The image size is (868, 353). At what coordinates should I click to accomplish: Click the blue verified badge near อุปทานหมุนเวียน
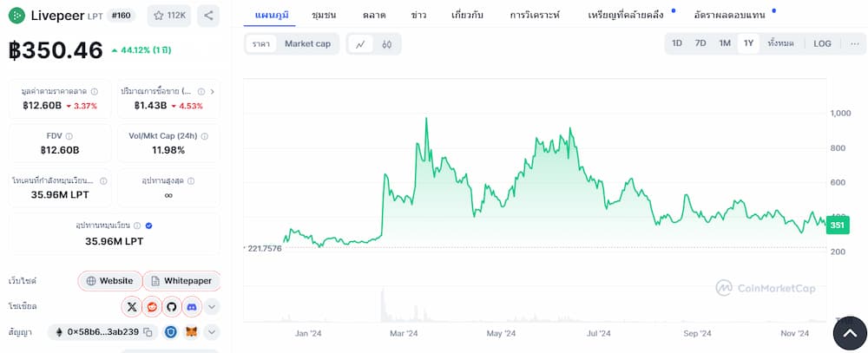coord(148,226)
